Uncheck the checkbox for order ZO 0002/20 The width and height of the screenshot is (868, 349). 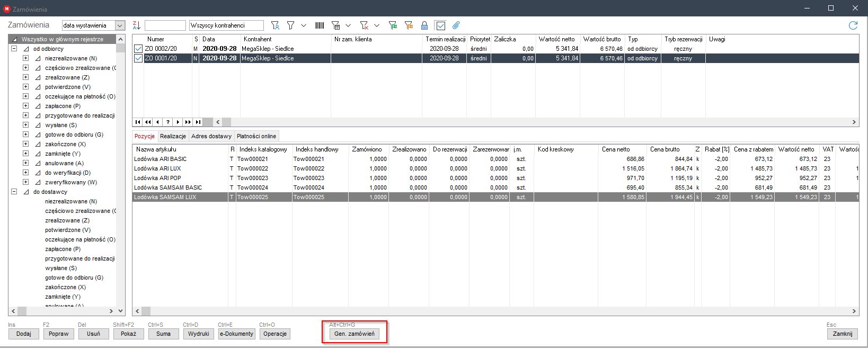point(138,49)
